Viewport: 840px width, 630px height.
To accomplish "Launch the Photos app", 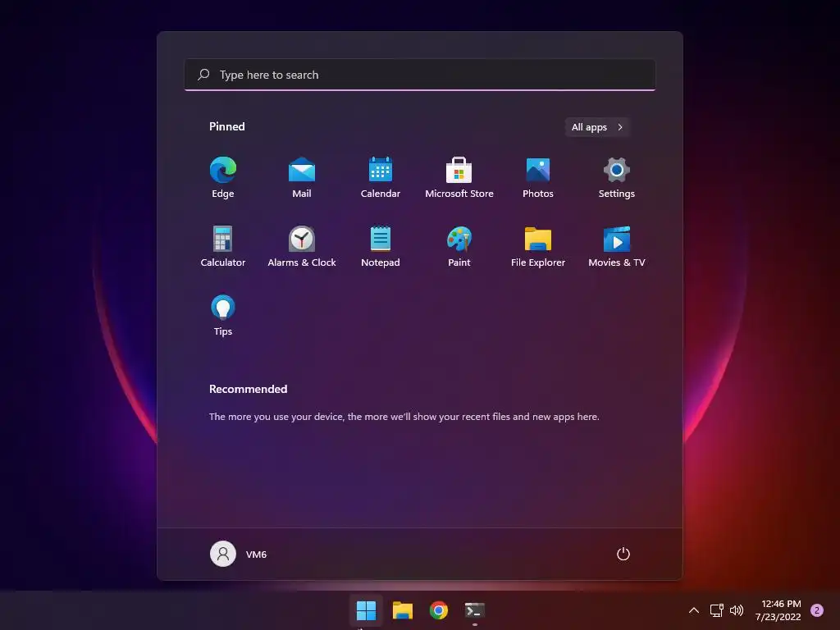I will click(x=538, y=178).
